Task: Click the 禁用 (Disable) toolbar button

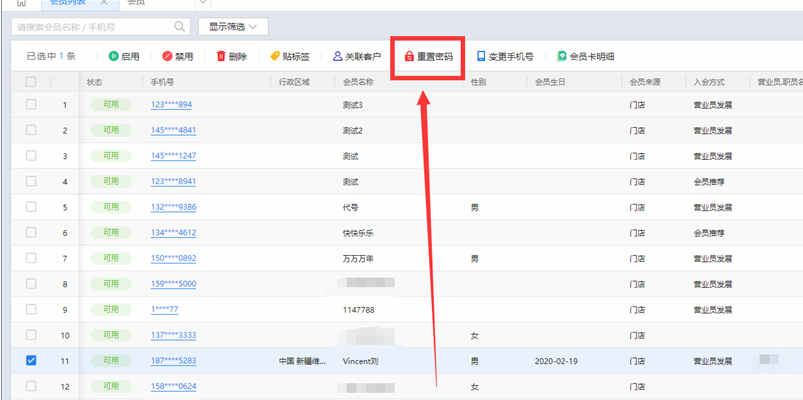Action: [177, 57]
